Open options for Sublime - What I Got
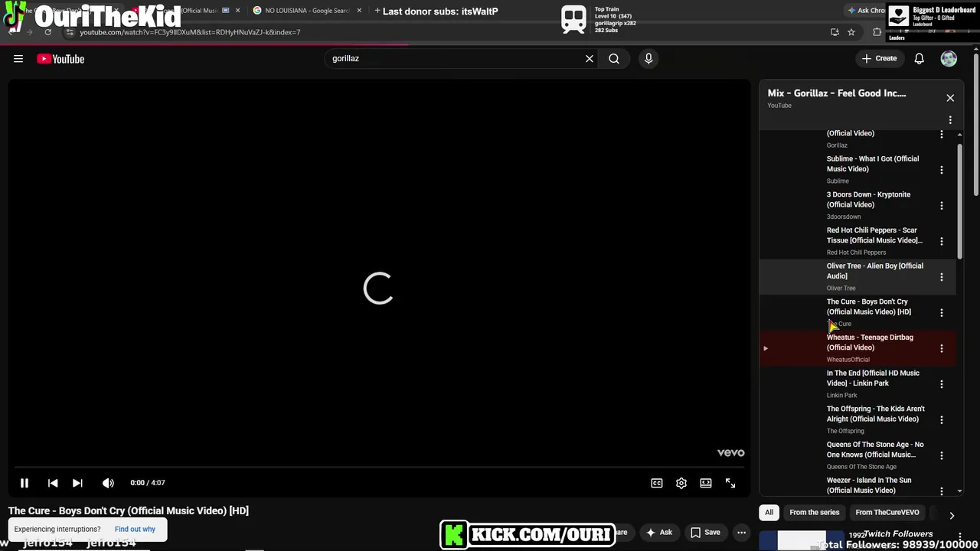The width and height of the screenshot is (980, 551). point(942,169)
